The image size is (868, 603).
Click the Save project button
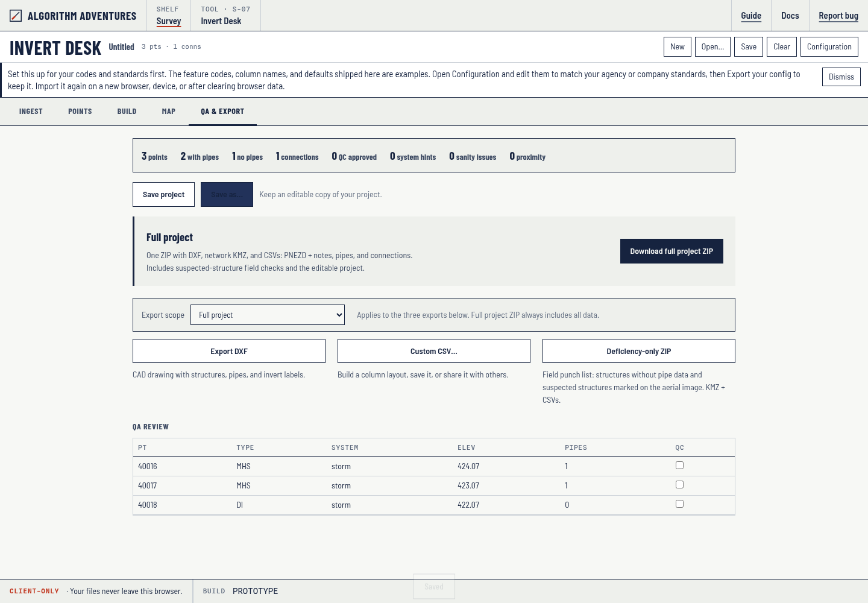(163, 195)
